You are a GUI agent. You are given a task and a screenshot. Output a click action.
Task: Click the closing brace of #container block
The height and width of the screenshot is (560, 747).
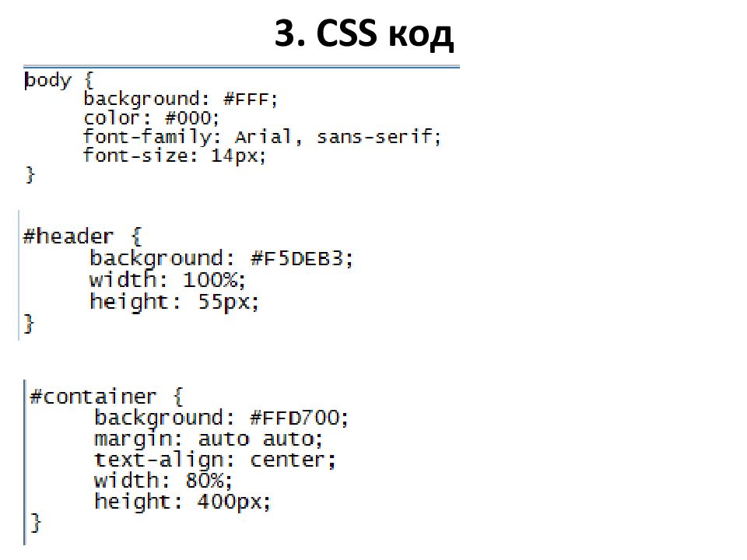pyautogui.click(x=36, y=523)
